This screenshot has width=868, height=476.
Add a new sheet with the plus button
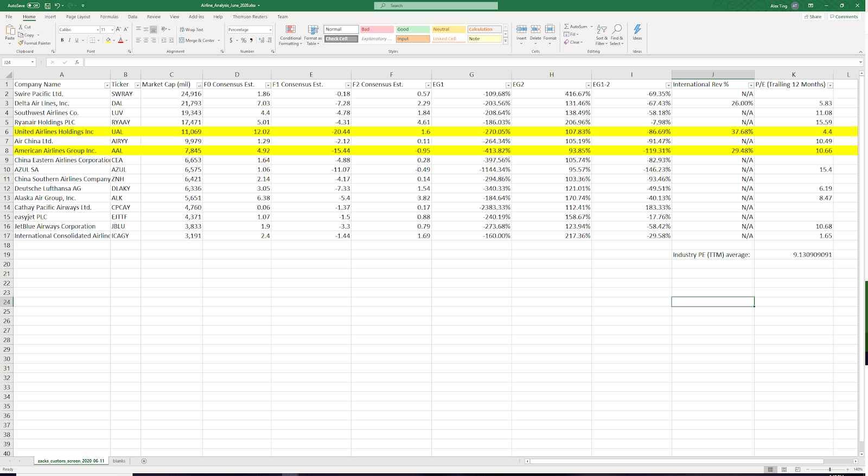point(144,461)
